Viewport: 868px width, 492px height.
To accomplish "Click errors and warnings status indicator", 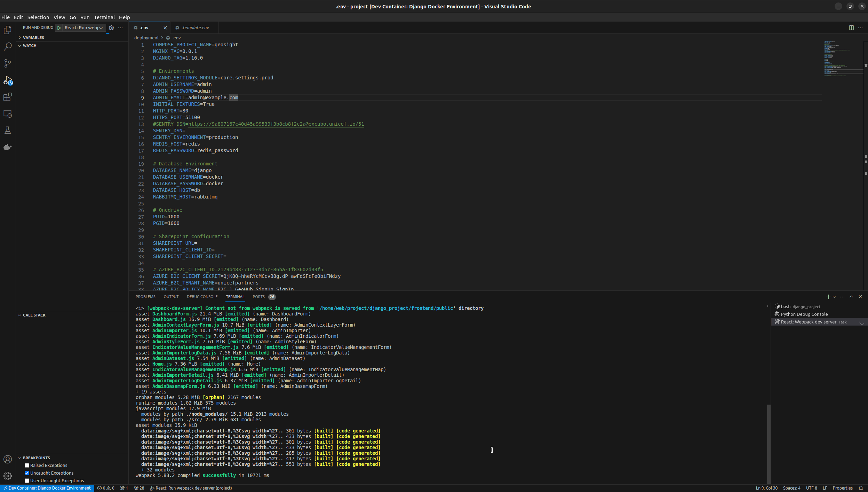I will [106, 488].
